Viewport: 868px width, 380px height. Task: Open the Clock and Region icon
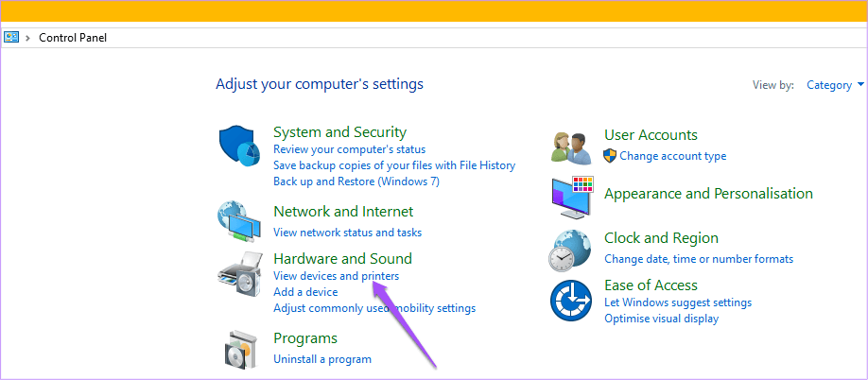coord(571,250)
